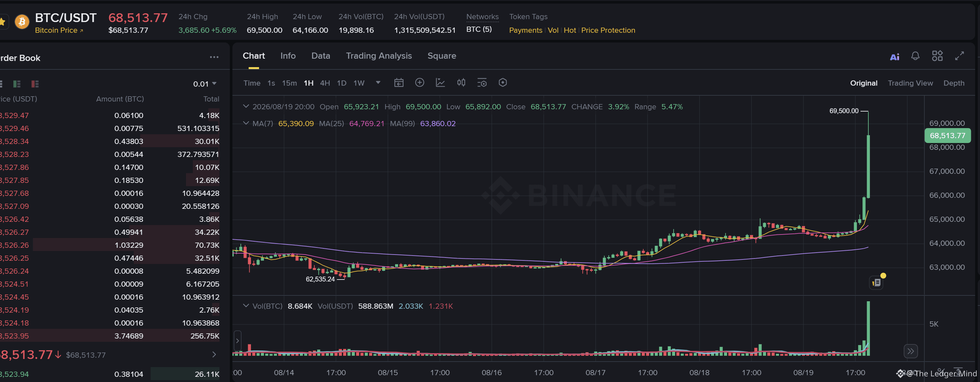Click the price alert bell icon

pyautogui.click(x=915, y=56)
